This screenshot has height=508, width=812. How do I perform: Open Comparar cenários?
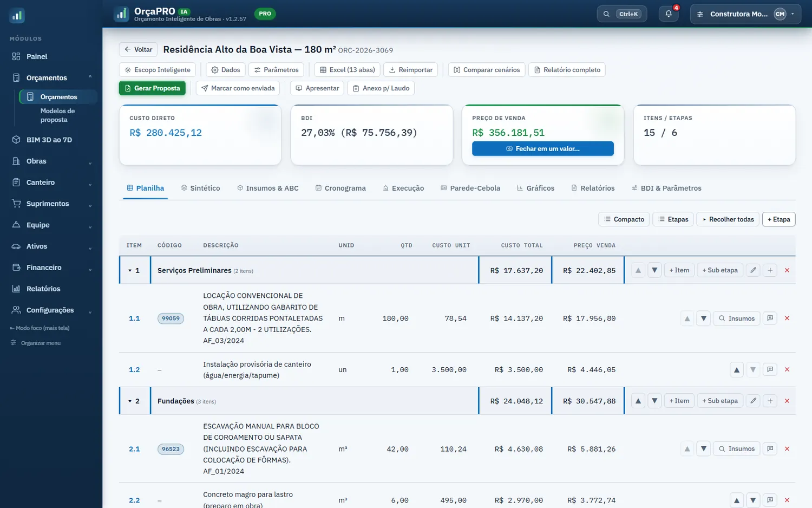(x=486, y=70)
